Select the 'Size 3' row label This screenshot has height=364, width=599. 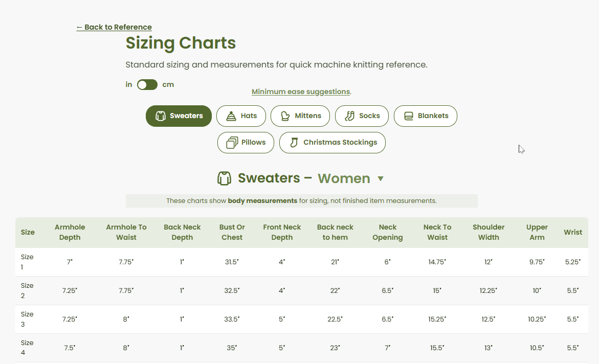pyautogui.click(x=27, y=320)
